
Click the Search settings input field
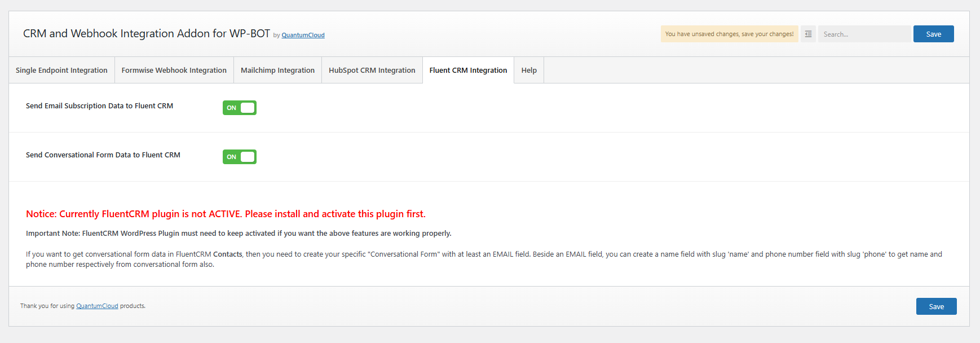(x=864, y=34)
